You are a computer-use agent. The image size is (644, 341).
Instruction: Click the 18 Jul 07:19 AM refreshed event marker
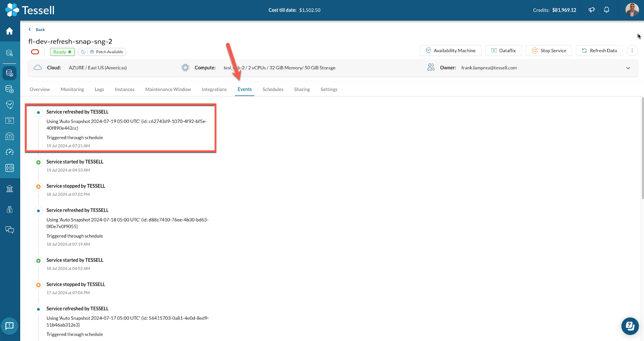tap(38, 211)
